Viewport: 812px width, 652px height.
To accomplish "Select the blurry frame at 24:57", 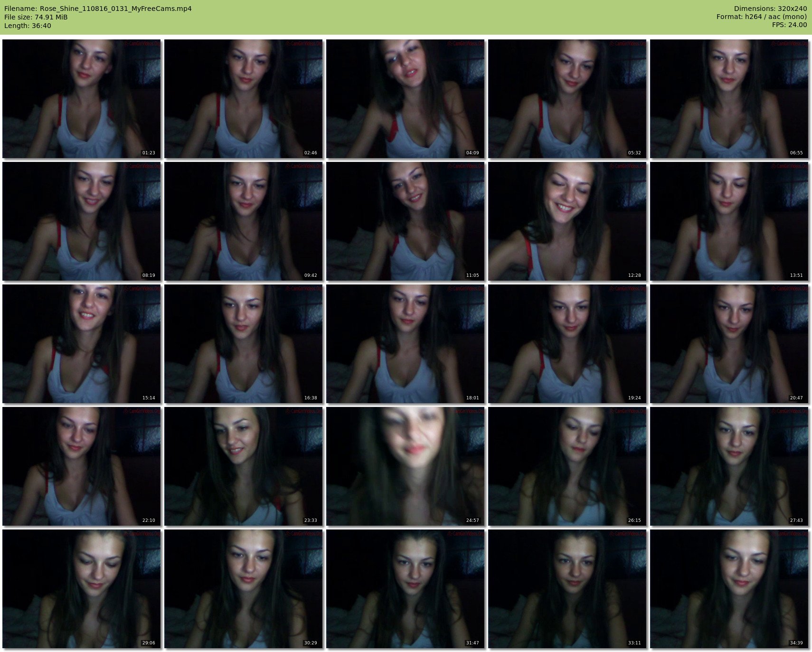I will point(405,466).
